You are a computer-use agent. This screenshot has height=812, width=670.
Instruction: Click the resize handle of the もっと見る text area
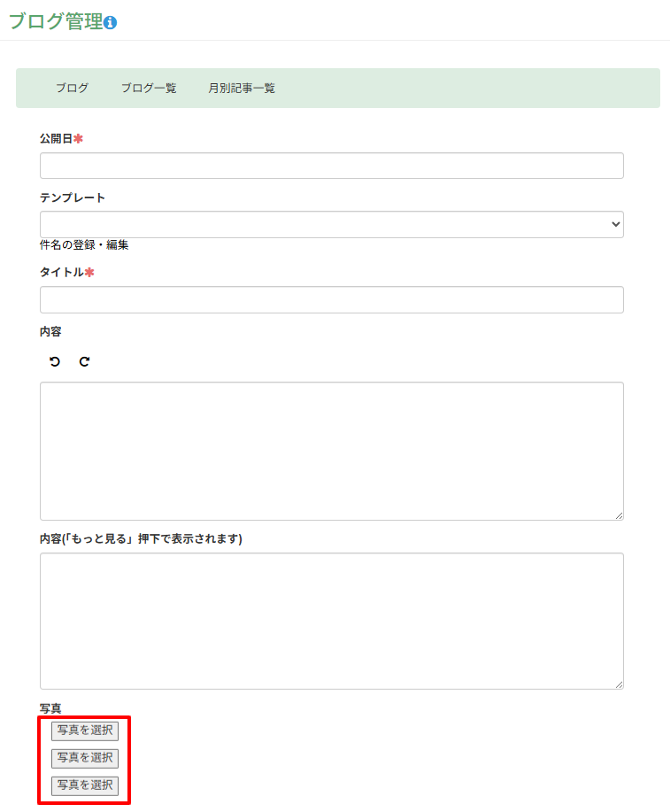coord(620,684)
